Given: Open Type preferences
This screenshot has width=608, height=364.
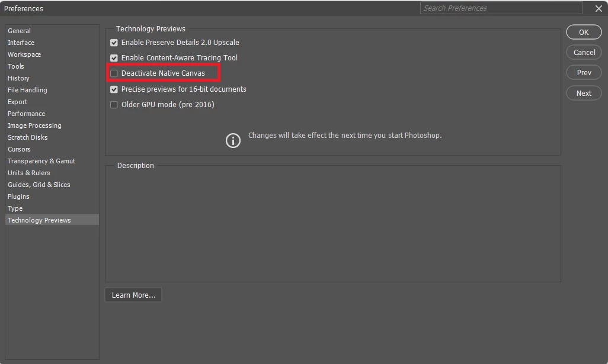Looking at the screenshot, I should pyautogui.click(x=52, y=208).
